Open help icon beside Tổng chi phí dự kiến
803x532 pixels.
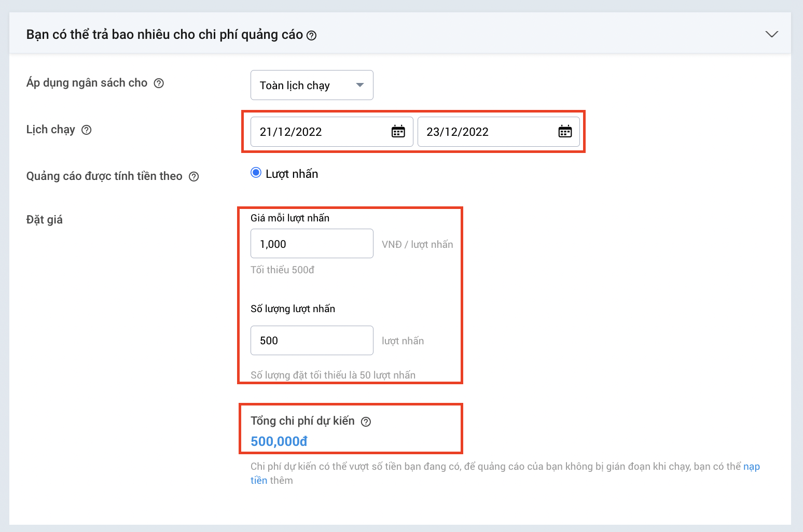coord(366,422)
